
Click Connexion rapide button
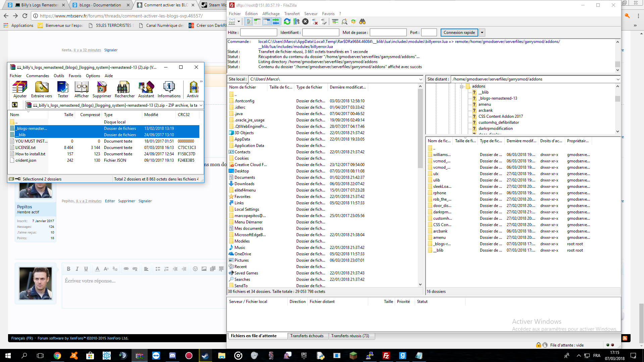click(459, 33)
